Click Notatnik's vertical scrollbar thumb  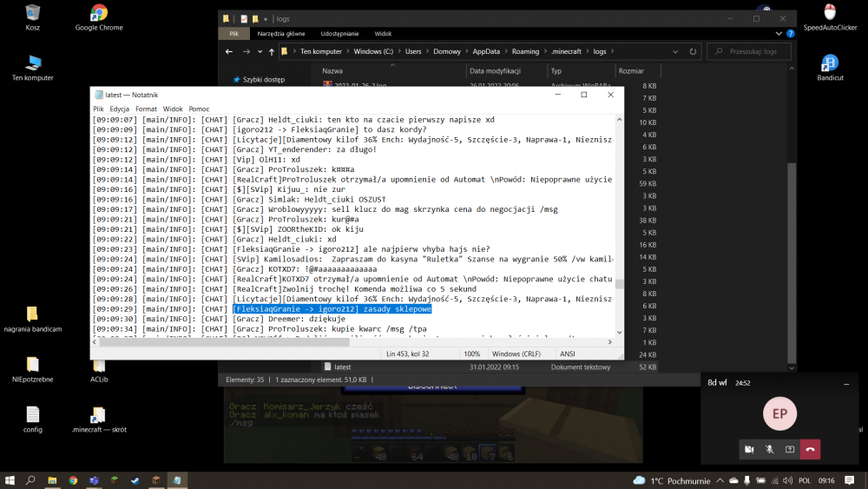point(619,283)
